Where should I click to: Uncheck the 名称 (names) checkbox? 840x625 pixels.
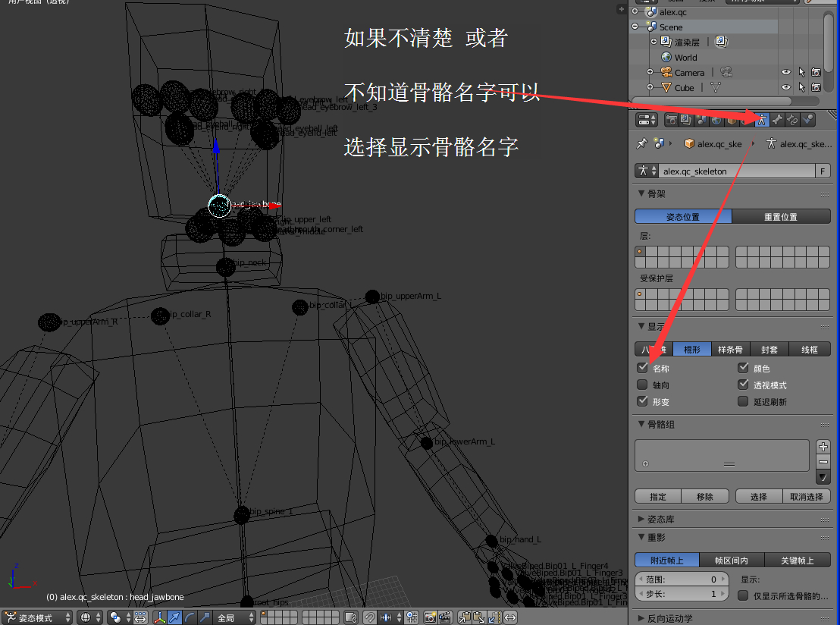[x=642, y=368]
